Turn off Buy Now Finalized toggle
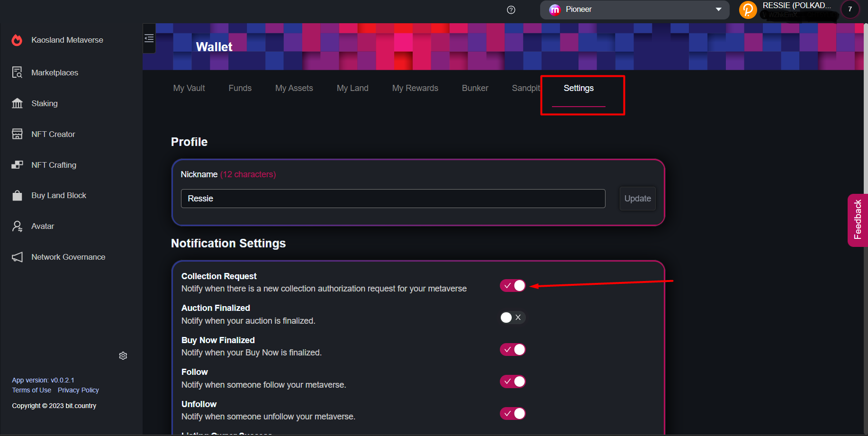868x436 pixels. point(513,350)
